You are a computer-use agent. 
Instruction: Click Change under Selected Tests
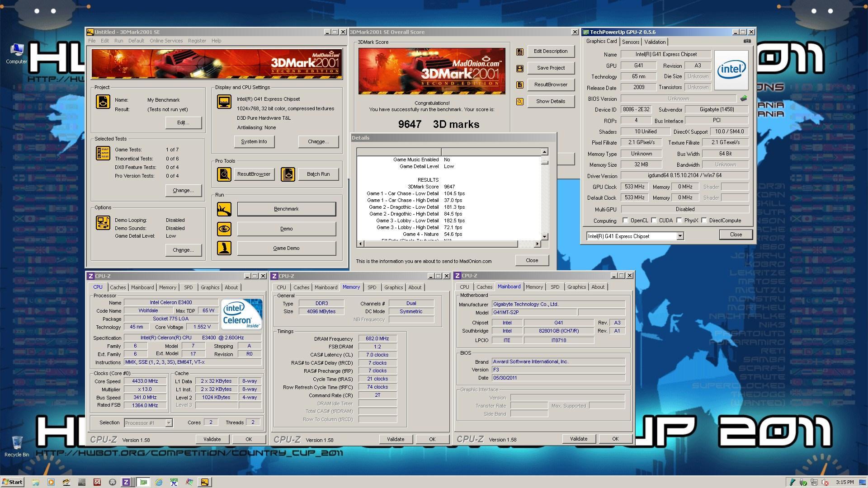click(183, 190)
